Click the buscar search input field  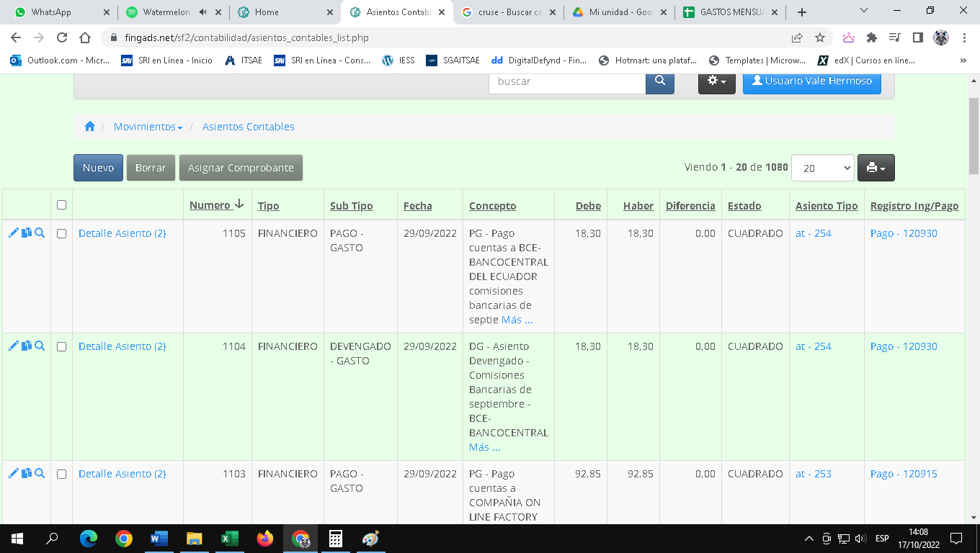(x=567, y=81)
